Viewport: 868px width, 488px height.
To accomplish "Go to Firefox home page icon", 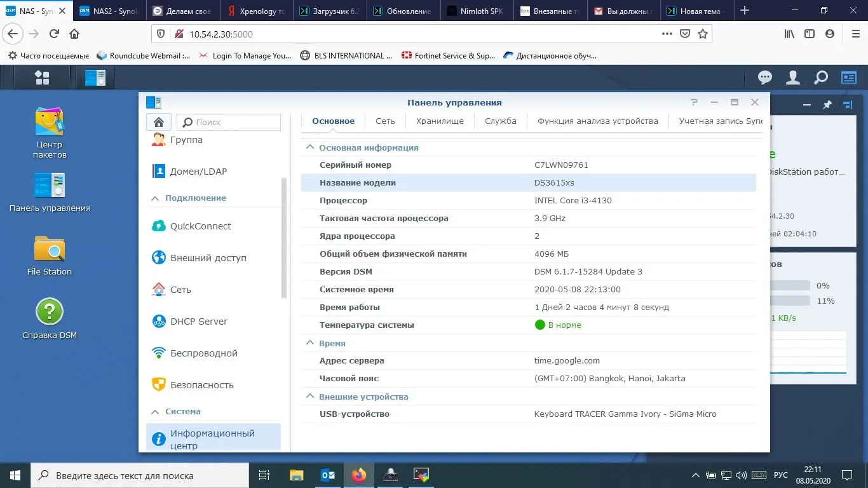I will pyautogui.click(x=74, y=34).
